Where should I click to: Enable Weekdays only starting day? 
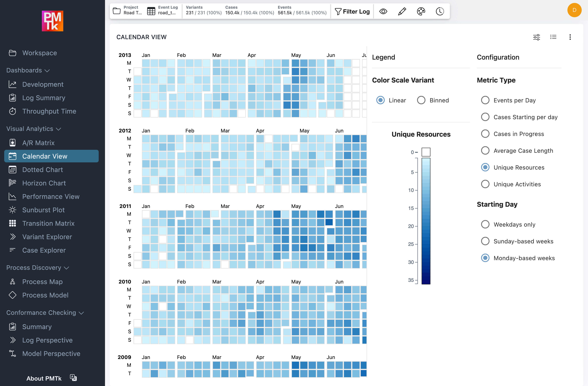[485, 224]
